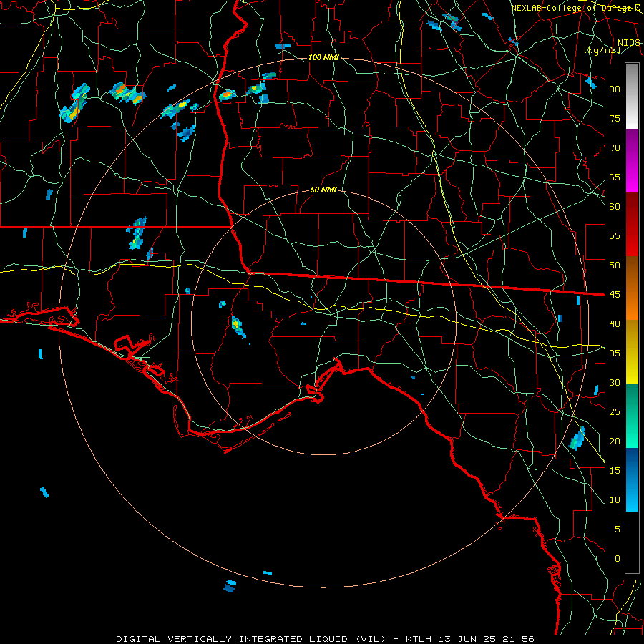Click the 10 value on the VIL scale
Image resolution: width=644 pixels, height=644 pixels.
(x=615, y=500)
